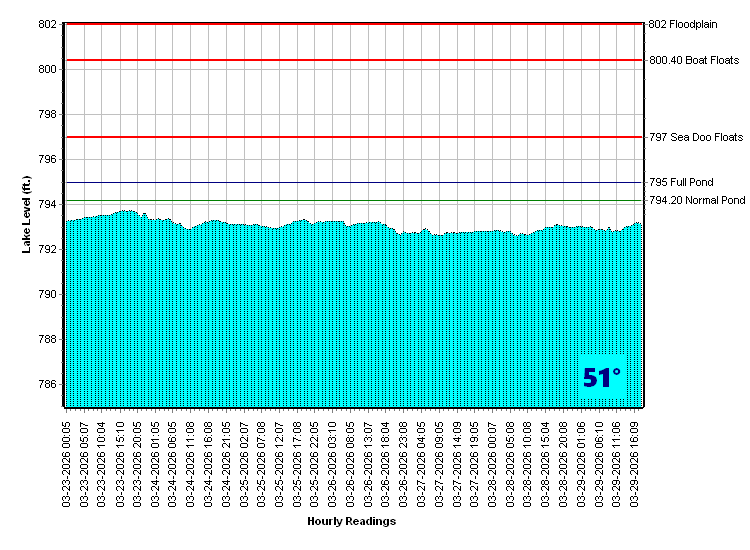Image resolution: width=750 pixels, height=550 pixels.
Task: Click the Lake Level (ft.) axis title
Action: pyautogui.click(x=27, y=214)
